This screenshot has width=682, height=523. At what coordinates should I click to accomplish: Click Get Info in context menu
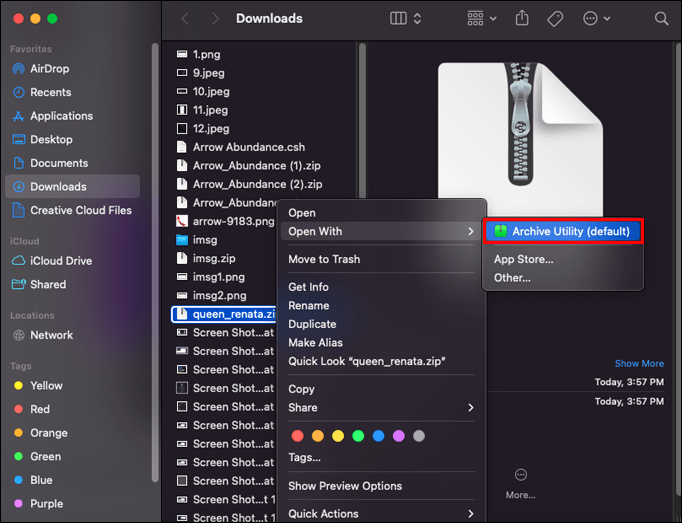[x=308, y=287]
